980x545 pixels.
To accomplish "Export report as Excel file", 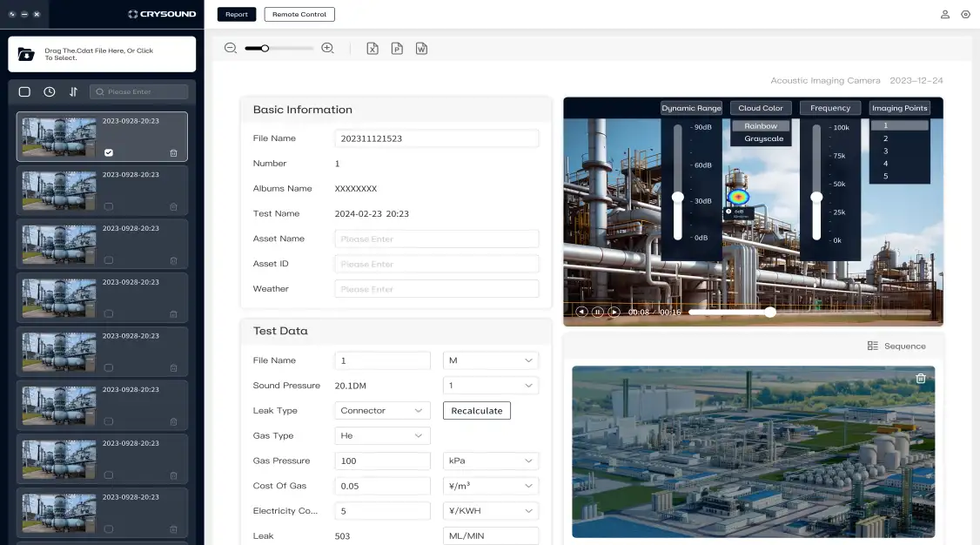I will (373, 49).
